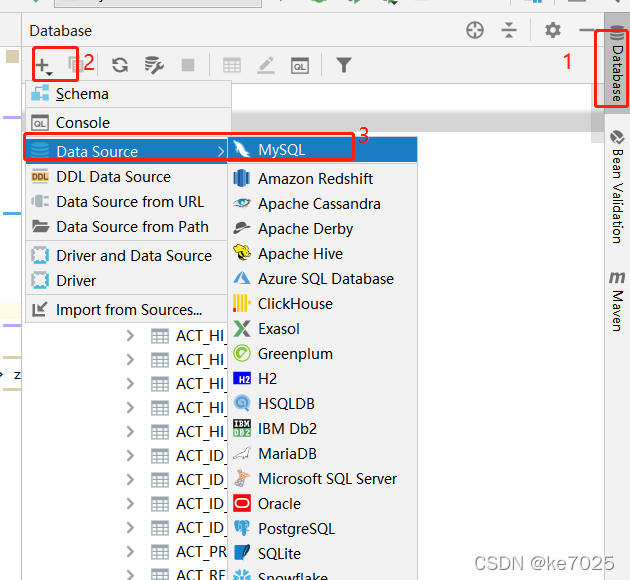Expand the ACT_PR table row
630x580 pixels.
click(x=130, y=552)
